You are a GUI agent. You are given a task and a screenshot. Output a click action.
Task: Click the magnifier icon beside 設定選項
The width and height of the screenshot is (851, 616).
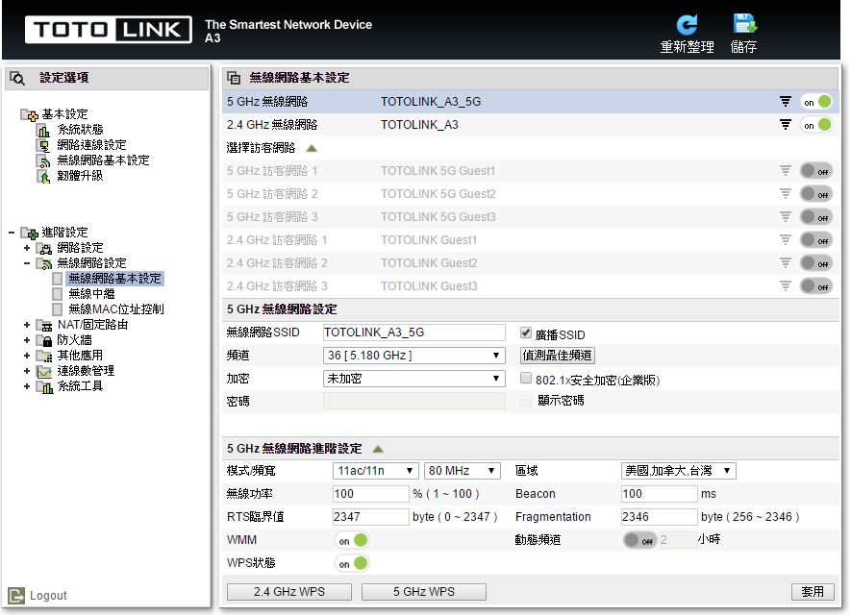17,78
